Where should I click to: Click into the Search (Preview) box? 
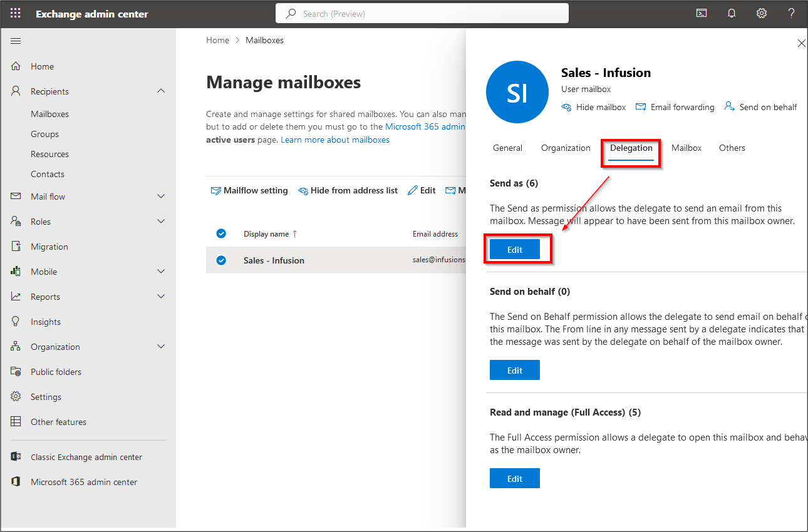(x=422, y=13)
